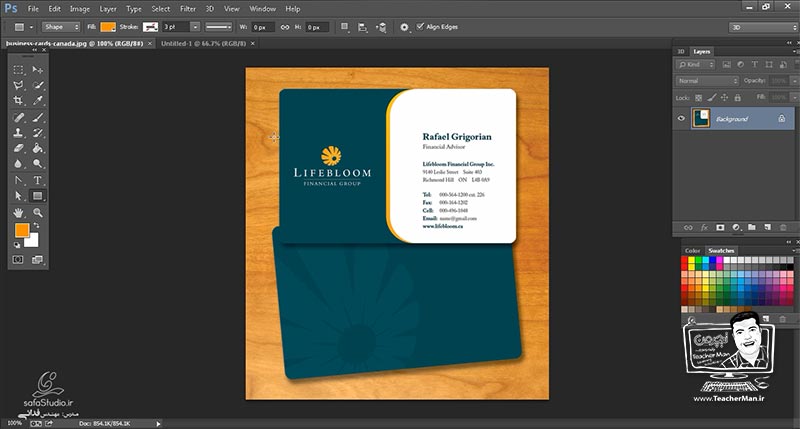Toggle adjustment layer filter
The width and height of the screenshot is (800, 429).
(741, 64)
